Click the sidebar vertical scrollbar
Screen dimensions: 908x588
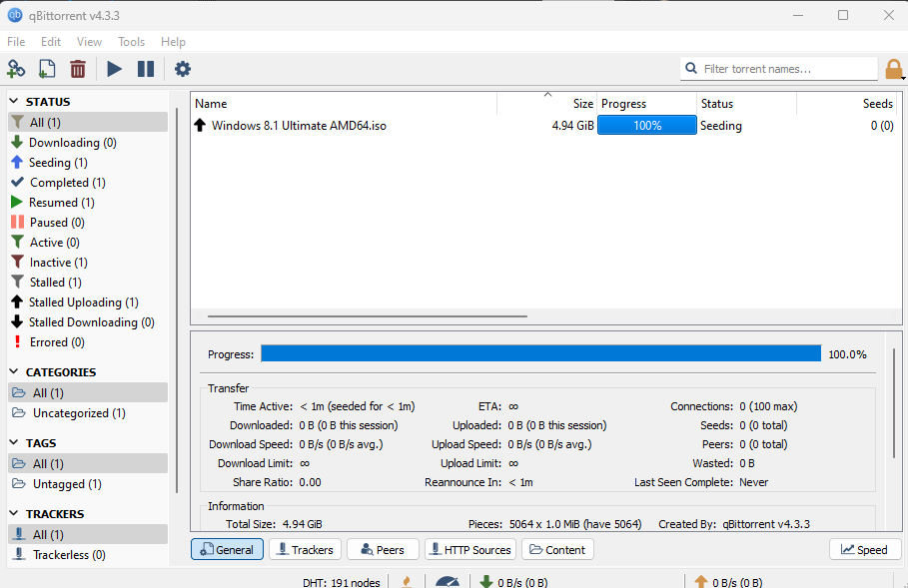coord(177,300)
